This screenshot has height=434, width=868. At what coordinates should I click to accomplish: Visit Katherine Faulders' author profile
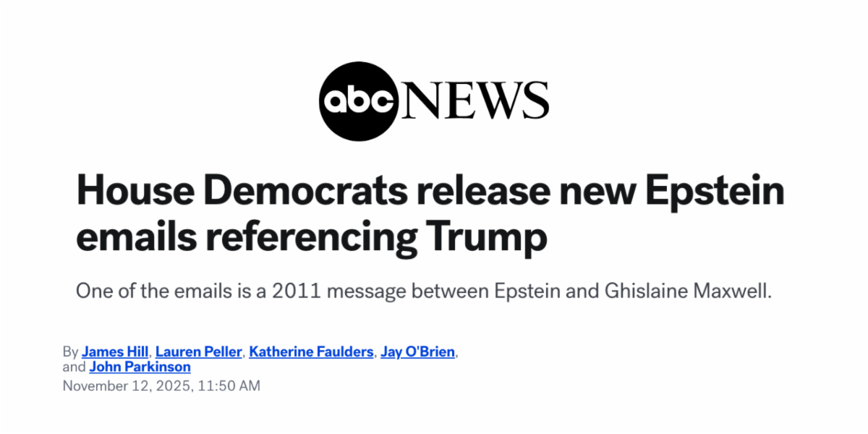click(x=312, y=352)
